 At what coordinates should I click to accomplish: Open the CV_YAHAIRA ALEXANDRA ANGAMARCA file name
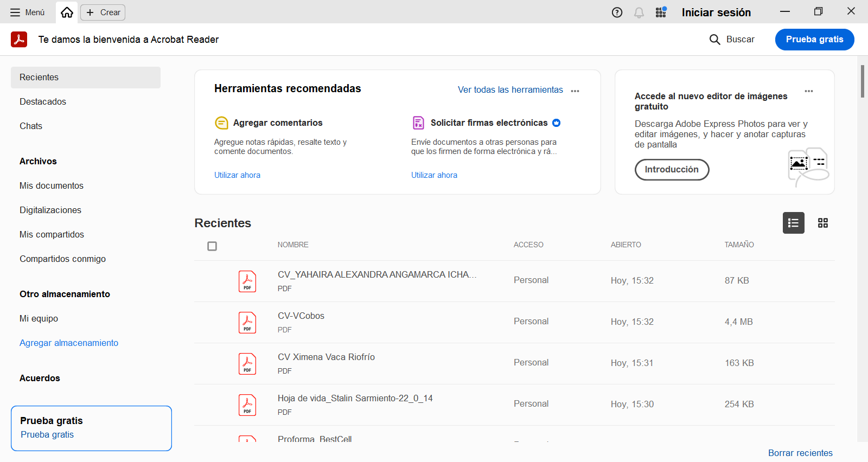point(377,275)
